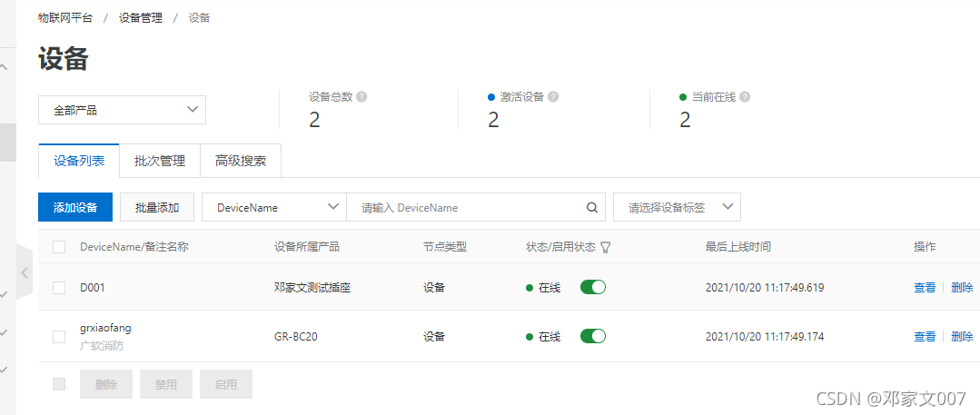Disable the D001 enable switch

click(593, 287)
